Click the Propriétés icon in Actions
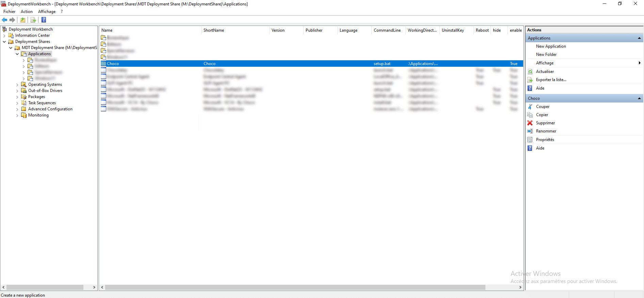Image resolution: width=644 pixels, height=298 pixels. pyautogui.click(x=530, y=140)
